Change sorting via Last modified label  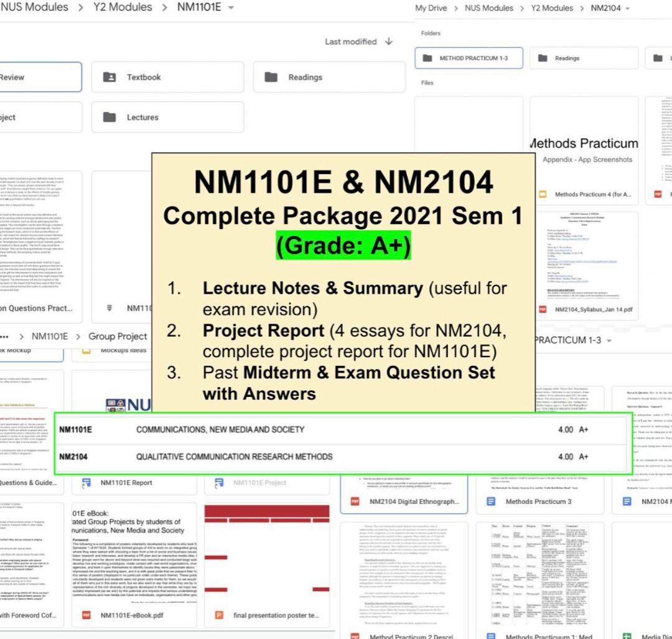pos(350,42)
